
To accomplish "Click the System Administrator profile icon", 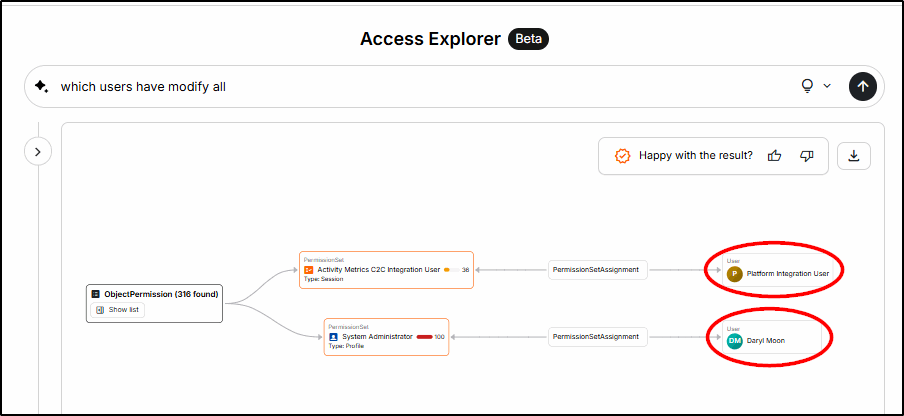I will (335, 337).
